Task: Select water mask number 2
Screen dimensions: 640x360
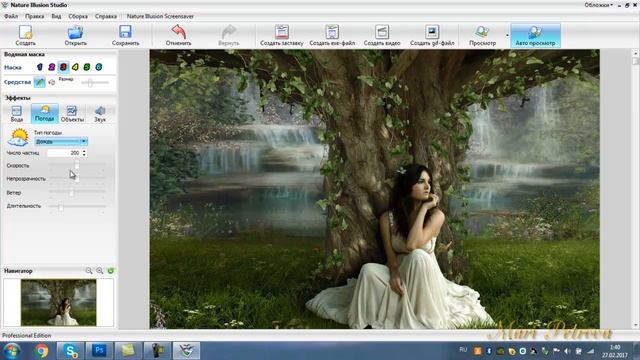Action: point(51,67)
